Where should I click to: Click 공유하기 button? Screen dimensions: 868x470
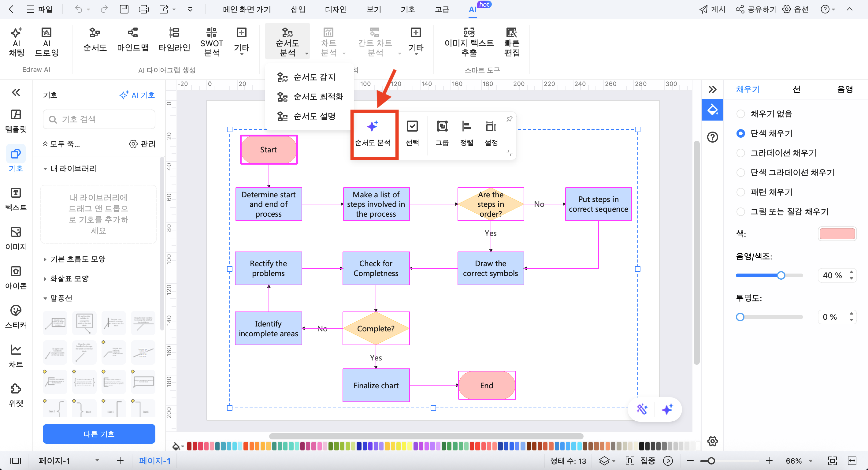pos(756,9)
